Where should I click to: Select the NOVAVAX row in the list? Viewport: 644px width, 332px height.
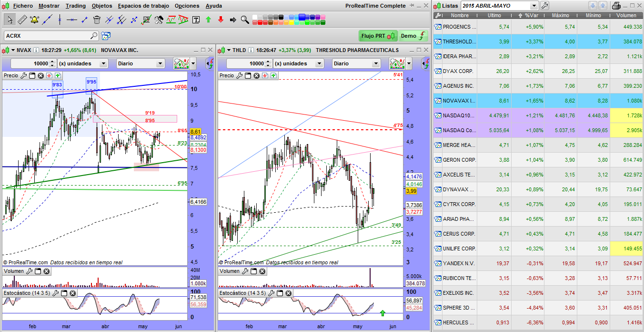[x=538, y=101]
